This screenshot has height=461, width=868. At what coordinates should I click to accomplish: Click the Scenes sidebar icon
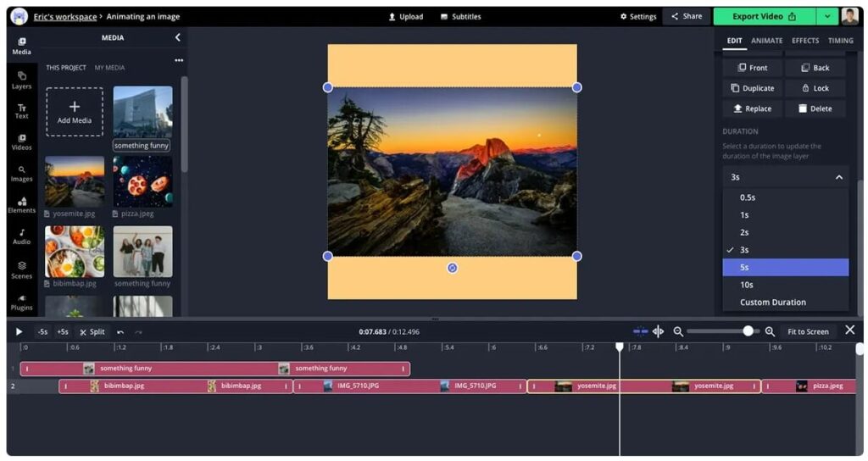pyautogui.click(x=21, y=269)
